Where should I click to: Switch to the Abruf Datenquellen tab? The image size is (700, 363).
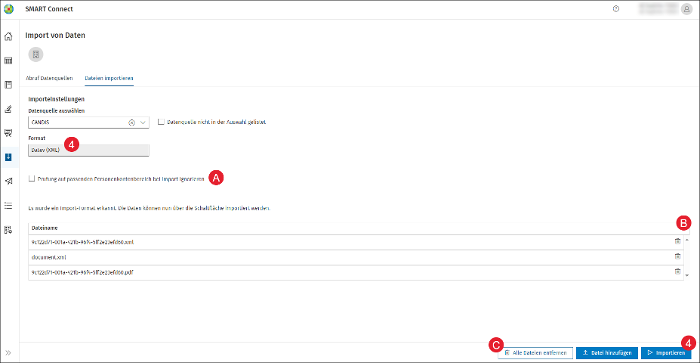[x=49, y=78]
